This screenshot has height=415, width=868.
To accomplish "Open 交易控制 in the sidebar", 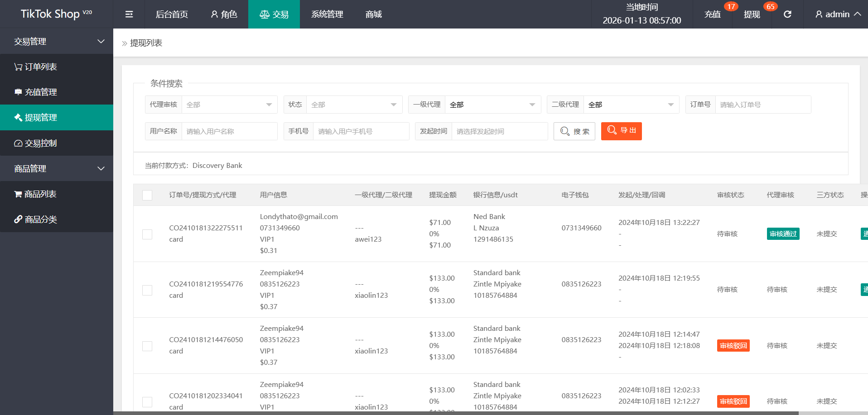I will 41,143.
